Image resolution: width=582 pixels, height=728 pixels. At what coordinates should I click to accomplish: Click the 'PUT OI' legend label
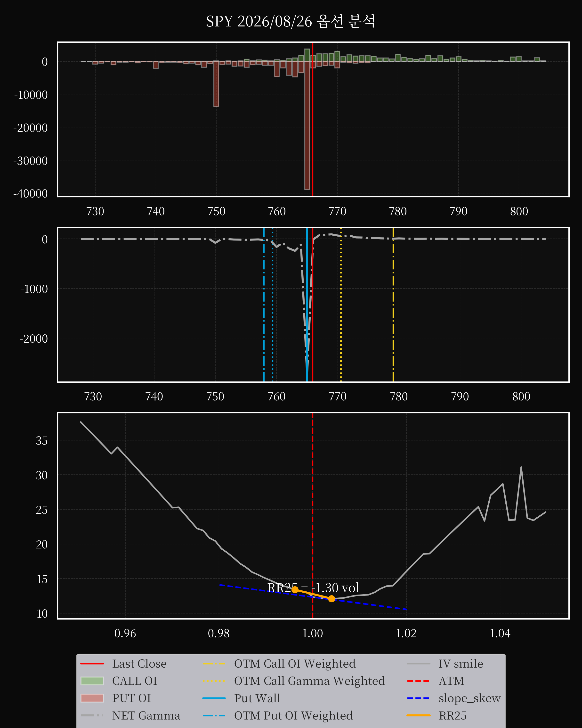(132, 698)
